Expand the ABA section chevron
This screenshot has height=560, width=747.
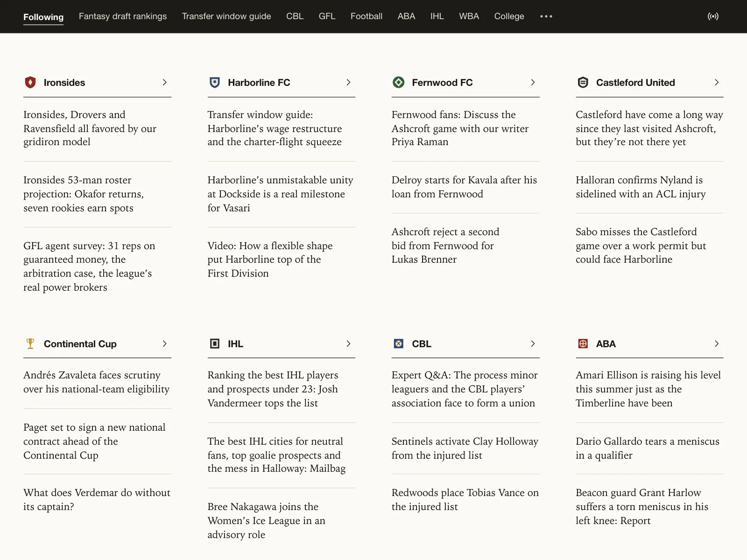point(717,344)
